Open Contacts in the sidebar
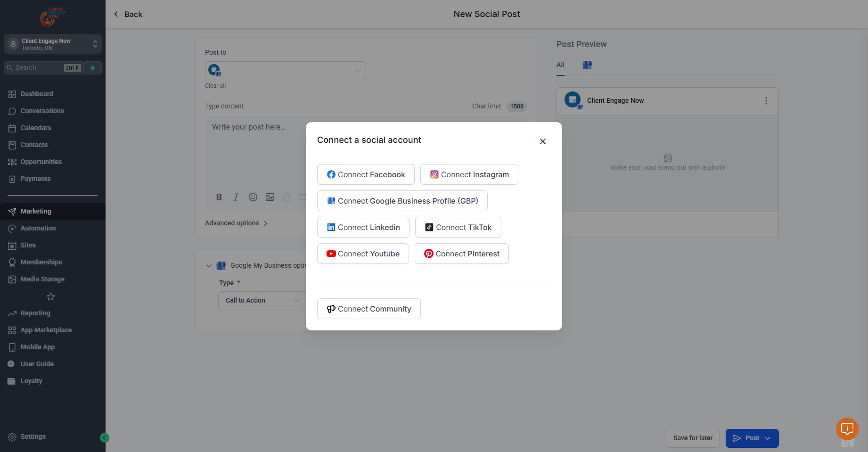The width and height of the screenshot is (868, 452). [53, 145]
